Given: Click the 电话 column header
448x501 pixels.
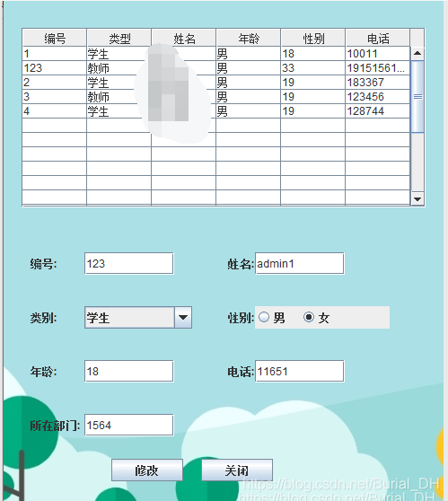Looking at the screenshot, I should click(x=378, y=39).
